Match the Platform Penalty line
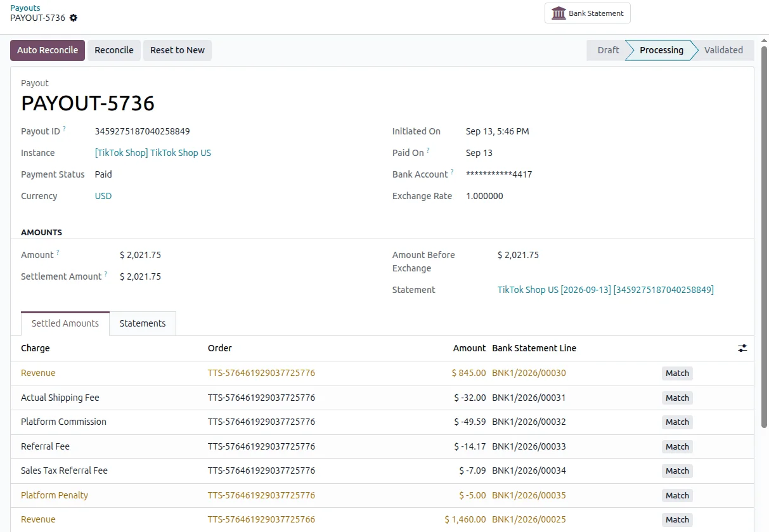Screen dimensions: 769x532 [x=677, y=496]
